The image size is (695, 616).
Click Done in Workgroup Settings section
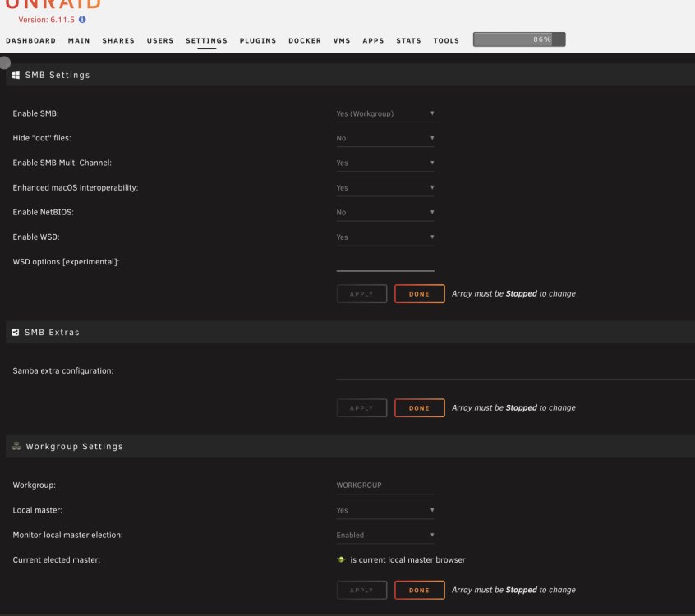[419, 591]
